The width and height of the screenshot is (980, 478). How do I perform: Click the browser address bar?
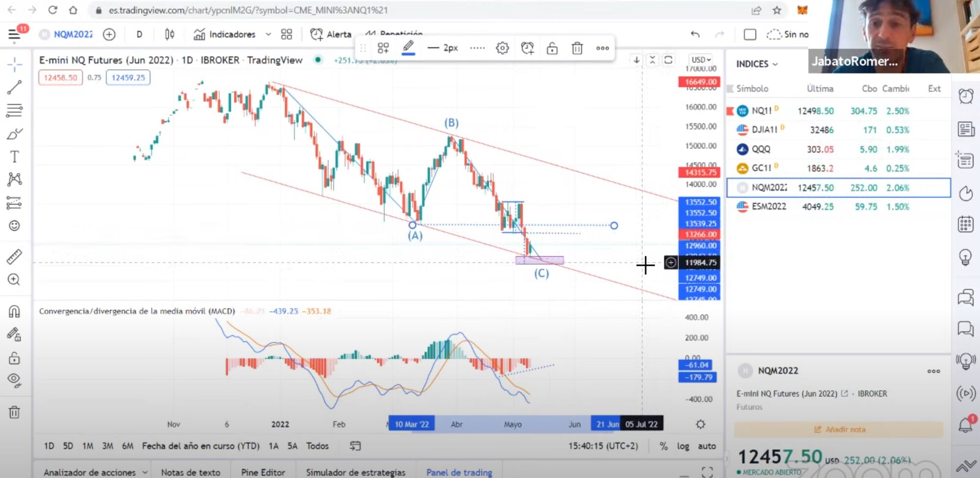point(421,10)
